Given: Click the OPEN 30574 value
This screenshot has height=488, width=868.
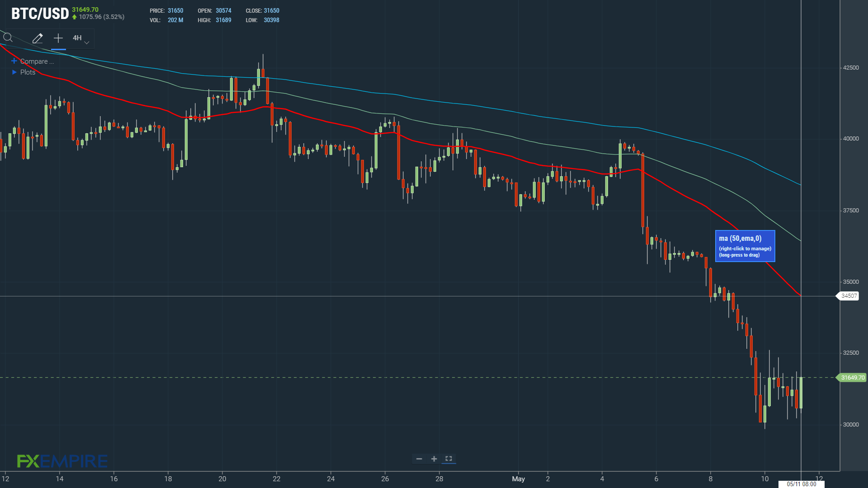Looking at the screenshot, I should tap(223, 10).
